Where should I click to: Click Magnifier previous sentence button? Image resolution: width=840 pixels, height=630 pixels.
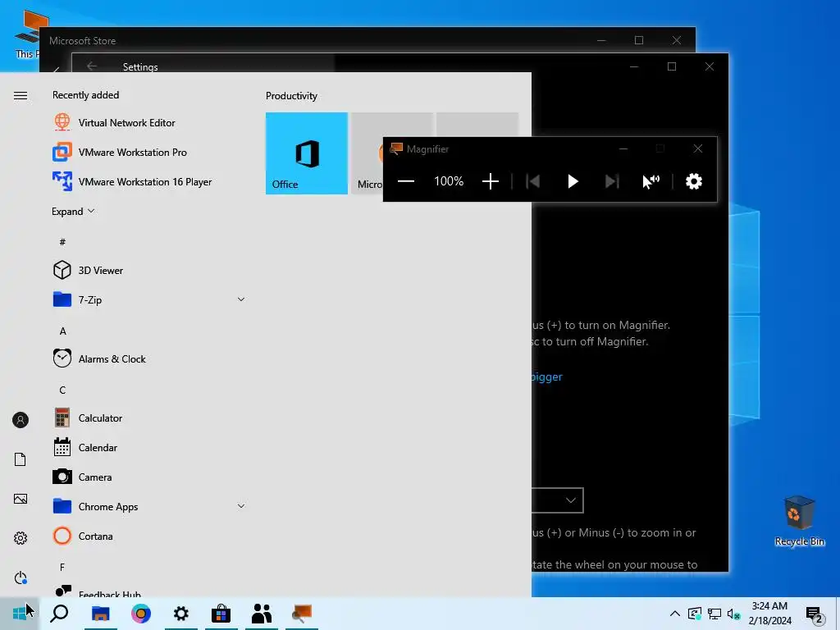[533, 181]
